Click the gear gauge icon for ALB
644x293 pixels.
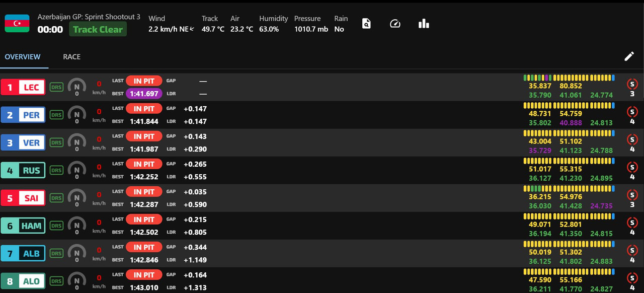76,253
